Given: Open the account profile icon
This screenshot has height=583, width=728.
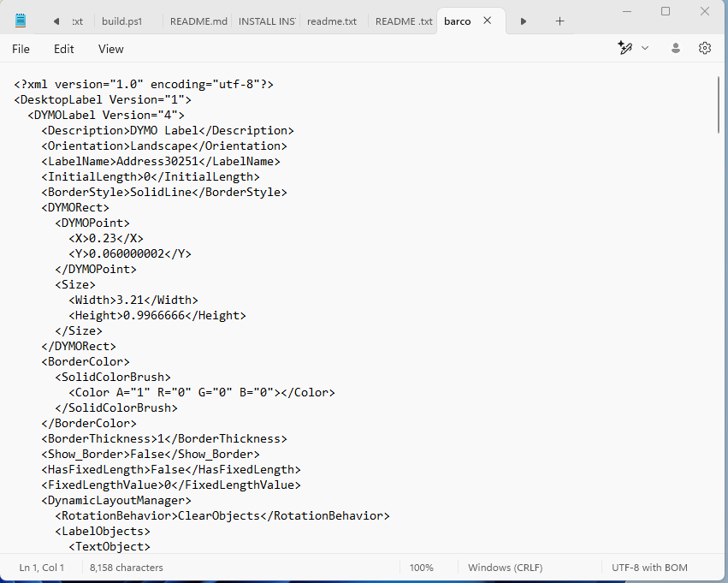Looking at the screenshot, I should (x=676, y=48).
